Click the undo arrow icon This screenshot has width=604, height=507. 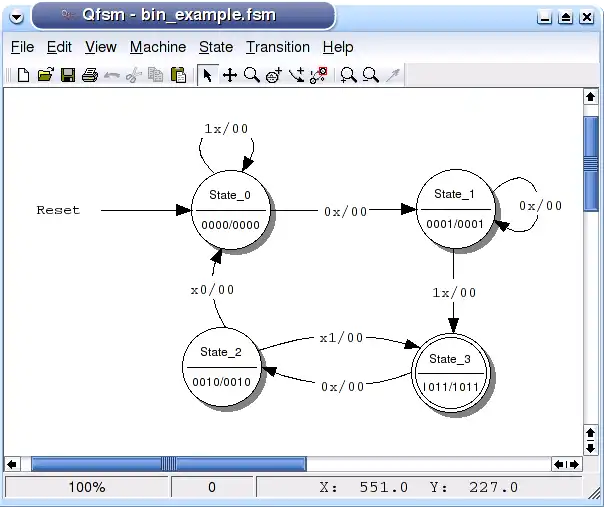tap(112, 75)
